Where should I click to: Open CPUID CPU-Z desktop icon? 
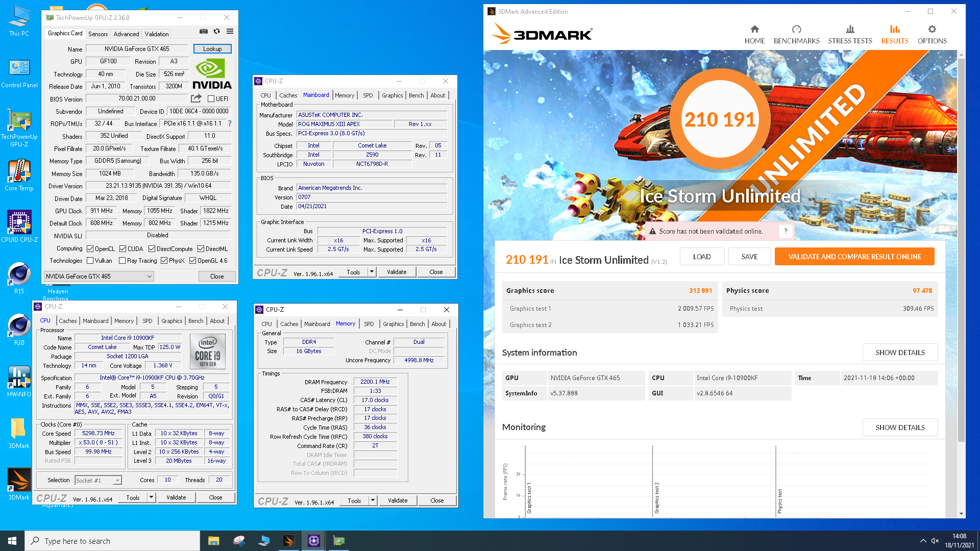[19, 227]
